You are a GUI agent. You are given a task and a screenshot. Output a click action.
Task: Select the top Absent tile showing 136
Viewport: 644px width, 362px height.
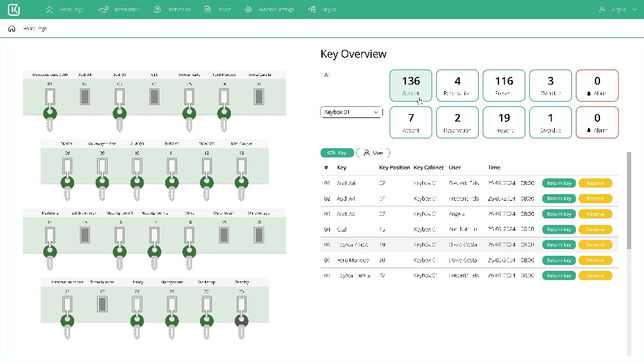click(411, 86)
